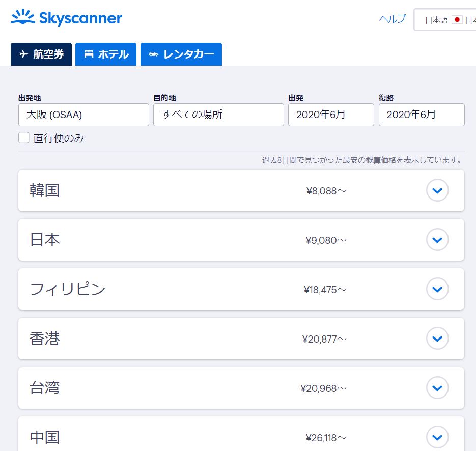Viewport: 476px width, 451px height.
Task: Expand the フィリピン row chevron
Action: (437, 289)
